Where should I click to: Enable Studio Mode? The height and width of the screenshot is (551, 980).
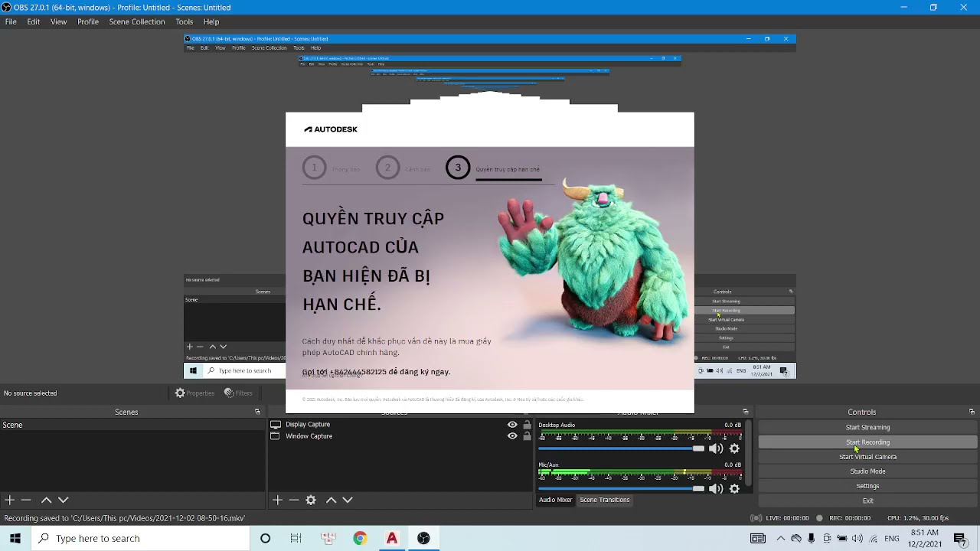click(x=867, y=471)
